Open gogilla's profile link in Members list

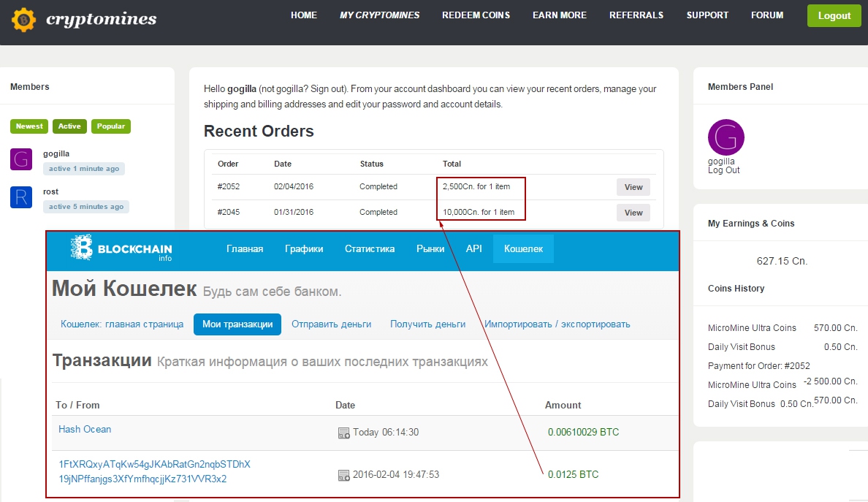coord(56,154)
